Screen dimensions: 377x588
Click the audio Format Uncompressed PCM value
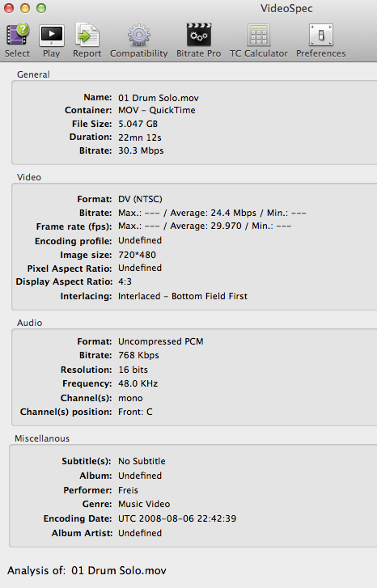(161, 341)
